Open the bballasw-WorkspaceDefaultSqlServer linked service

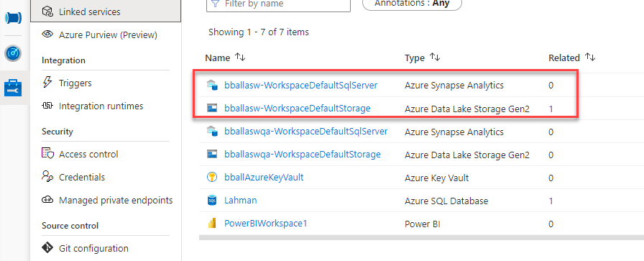click(300, 86)
